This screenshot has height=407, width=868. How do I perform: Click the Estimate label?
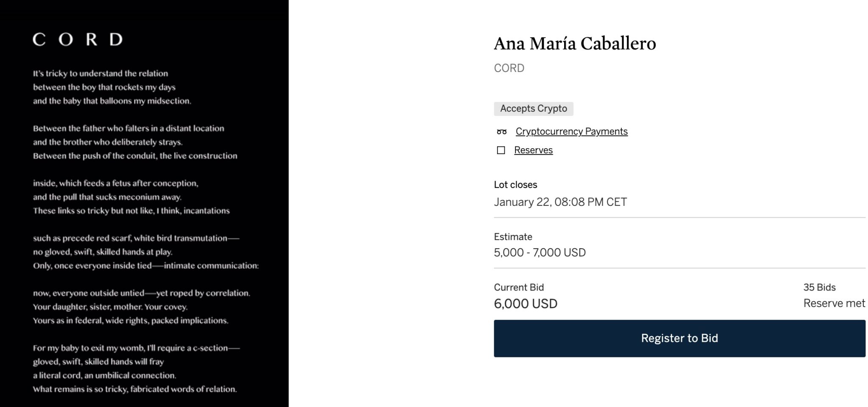[x=513, y=237]
